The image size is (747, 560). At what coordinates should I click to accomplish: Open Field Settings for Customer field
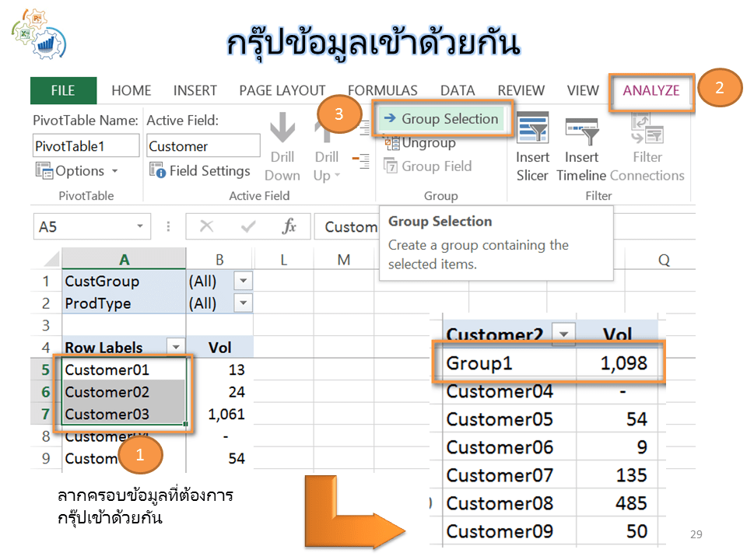click(x=200, y=170)
